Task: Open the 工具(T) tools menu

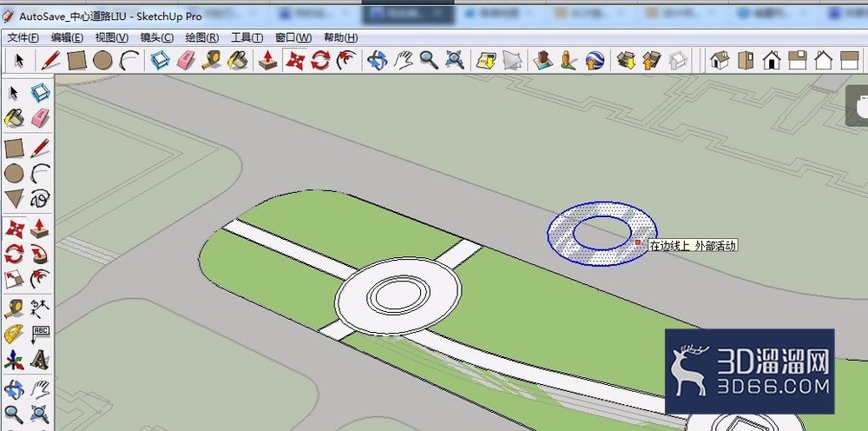Action: [247, 37]
